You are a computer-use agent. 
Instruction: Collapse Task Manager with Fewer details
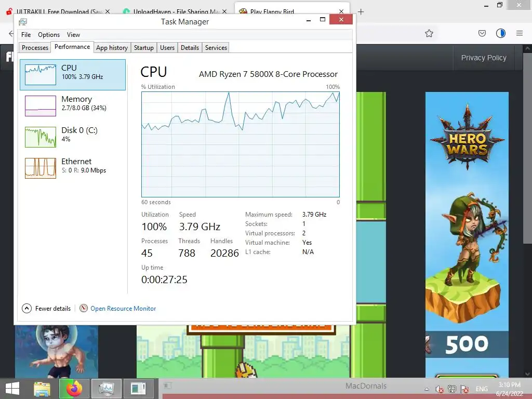46,309
